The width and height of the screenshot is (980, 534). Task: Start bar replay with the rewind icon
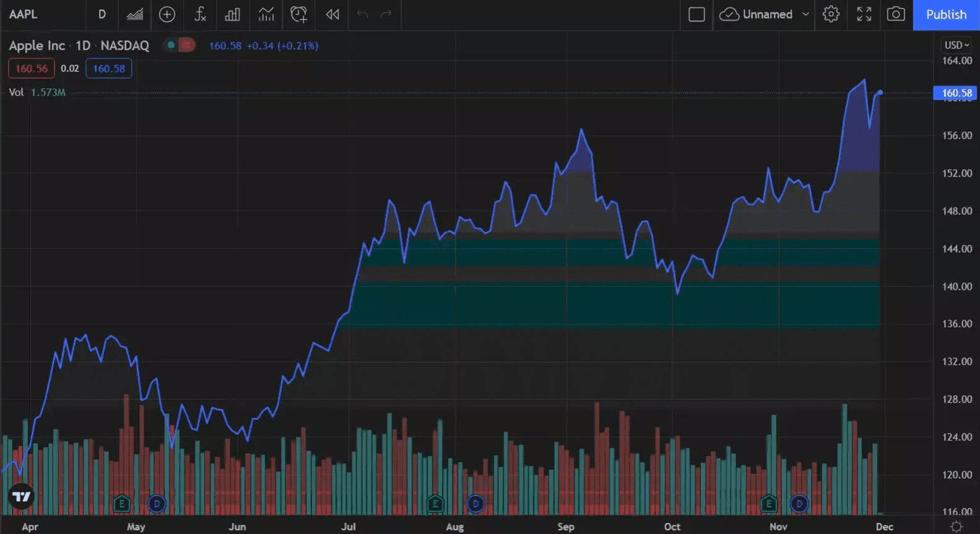coord(332,14)
